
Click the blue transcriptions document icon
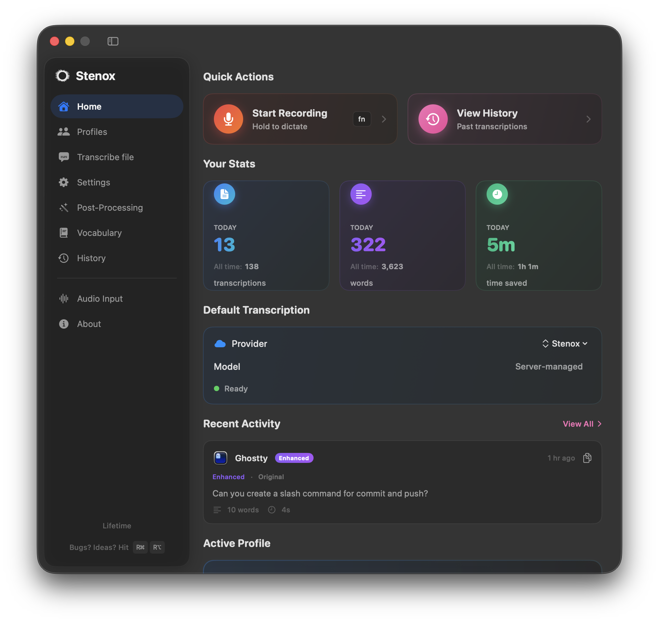(x=224, y=194)
